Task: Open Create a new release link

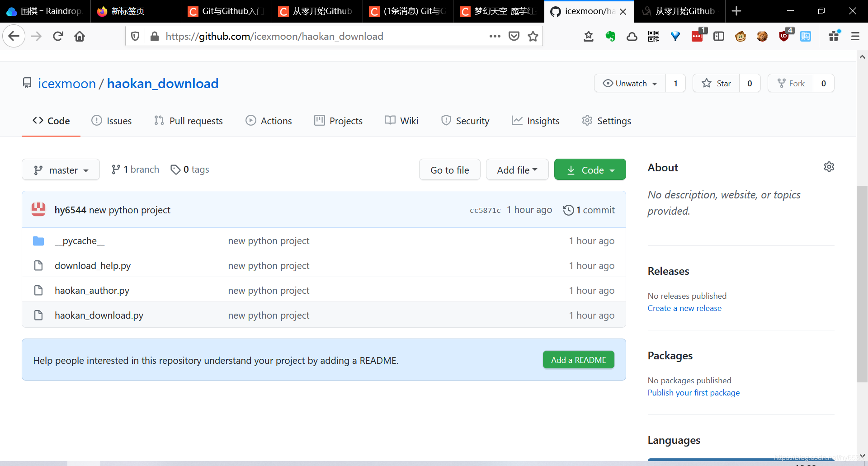Action: 684,308
